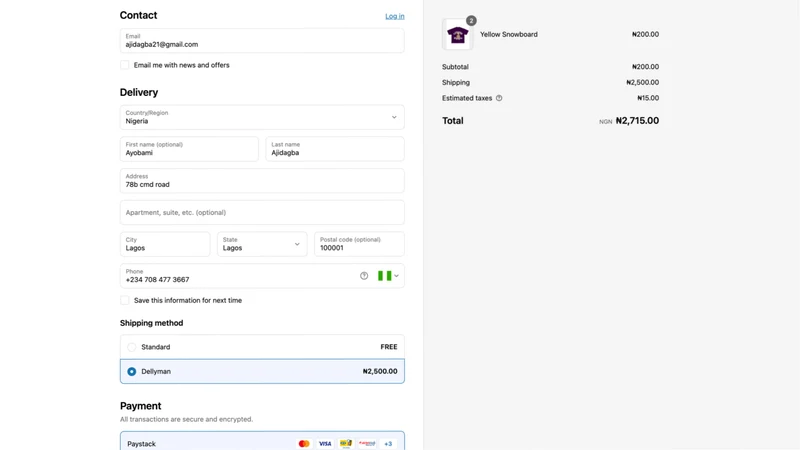
Task: Select the Paystack payment option
Action: click(x=262, y=442)
